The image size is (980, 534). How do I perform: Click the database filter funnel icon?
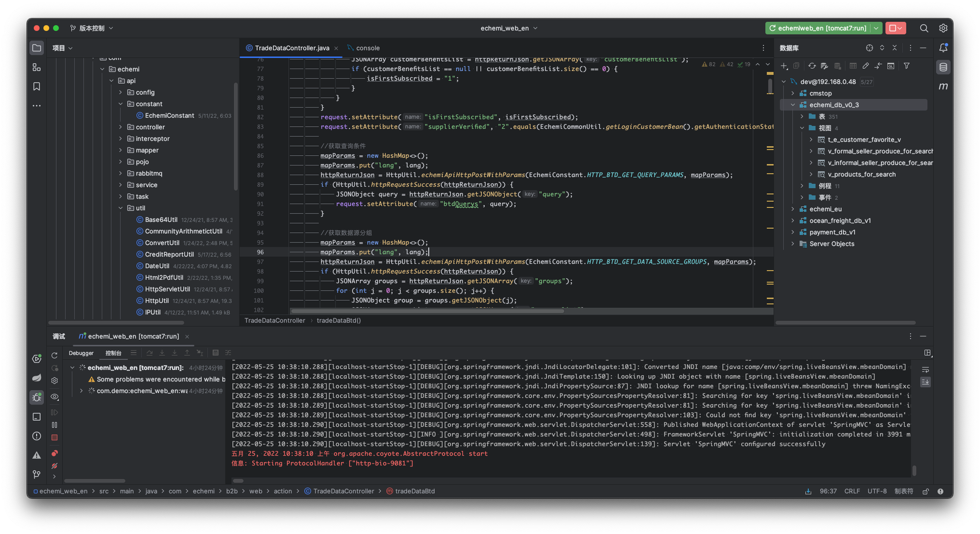click(x=907, y=66)
